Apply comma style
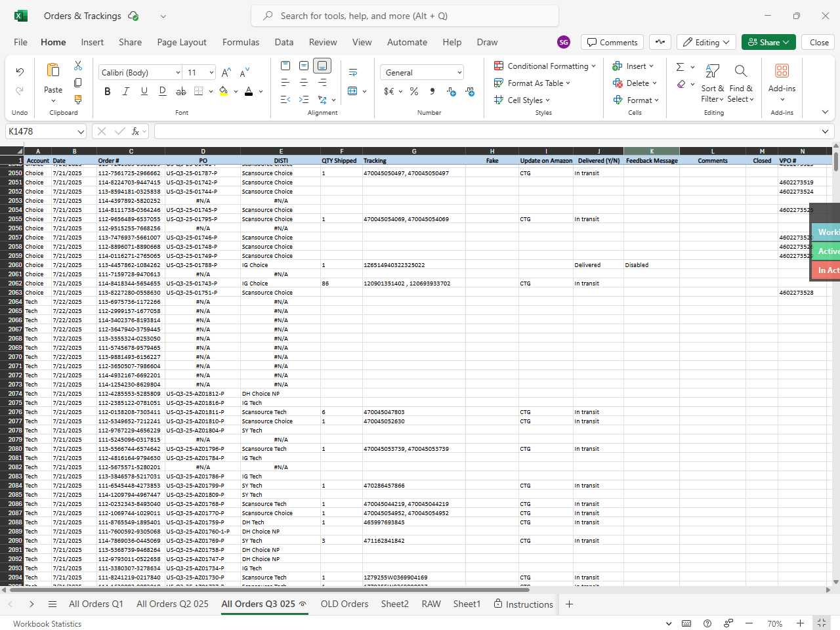 tap(432, 91)
